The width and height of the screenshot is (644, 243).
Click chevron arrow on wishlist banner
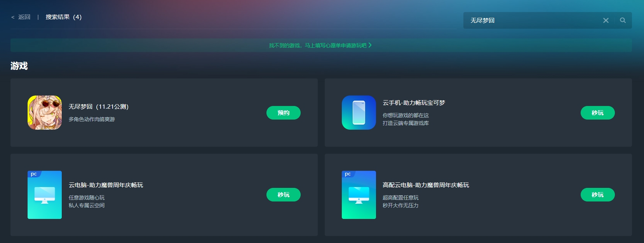pos(370,45)
